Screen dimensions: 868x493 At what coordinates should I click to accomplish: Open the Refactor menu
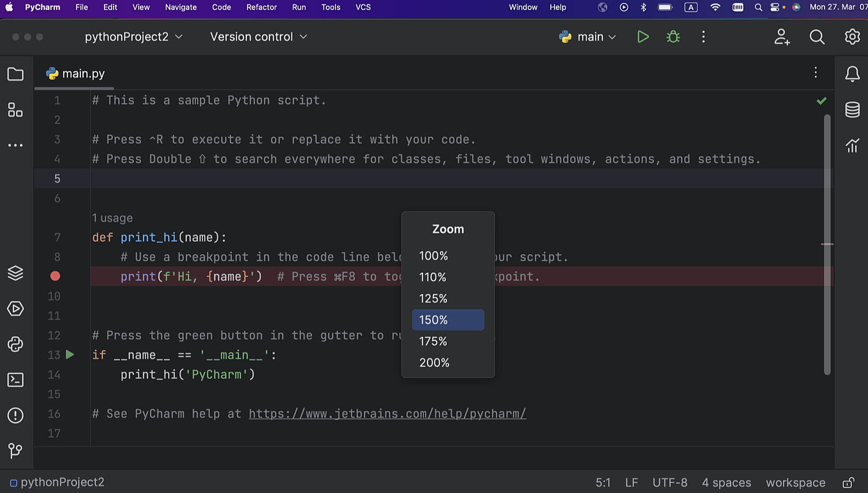(x=261, y=8)
